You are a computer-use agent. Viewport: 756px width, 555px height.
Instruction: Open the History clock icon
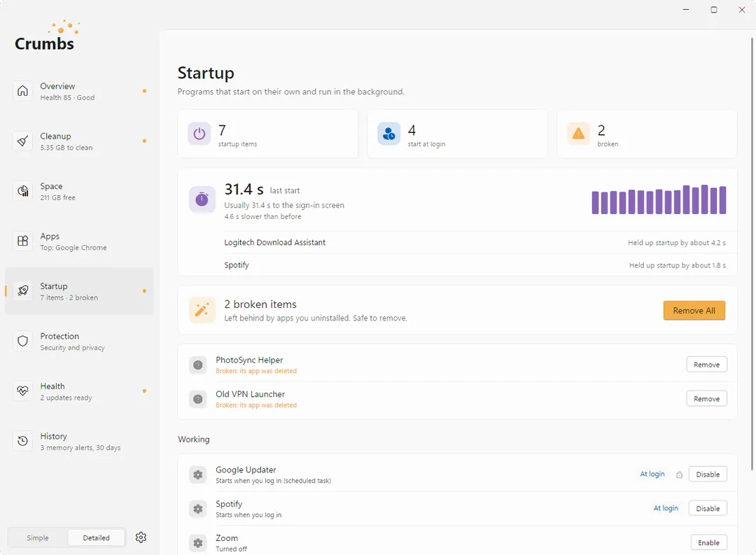point(22,441)
